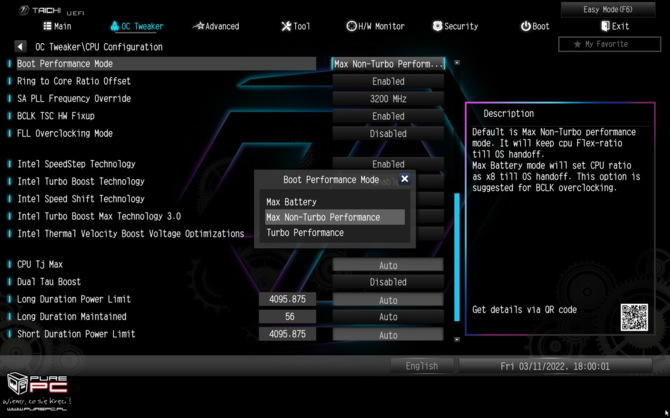Open Boot Performance Mode value dropdown
Screen dimensions: 670x418
(x=388, y=64)
